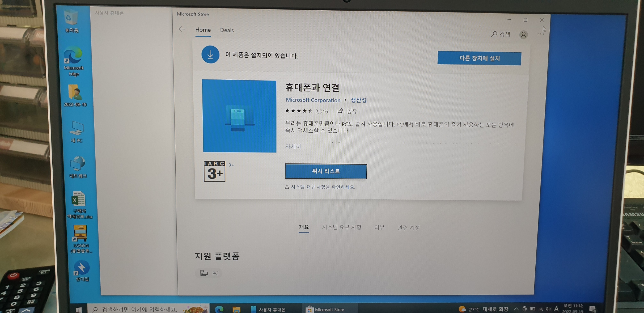Open 시스템 요구 사항을 확인하세요 warning link
Screen dimensions: 644x313
[x=320, y=187]
